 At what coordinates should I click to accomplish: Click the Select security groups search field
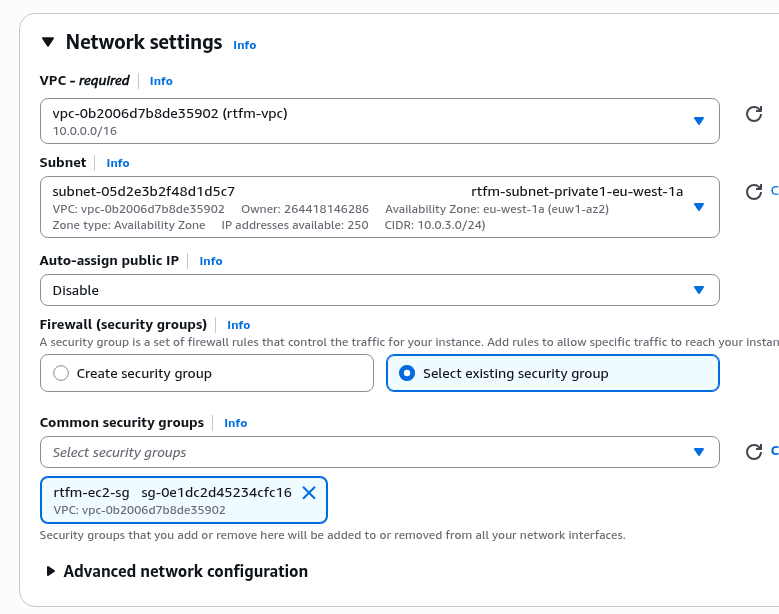pos(360,452)
